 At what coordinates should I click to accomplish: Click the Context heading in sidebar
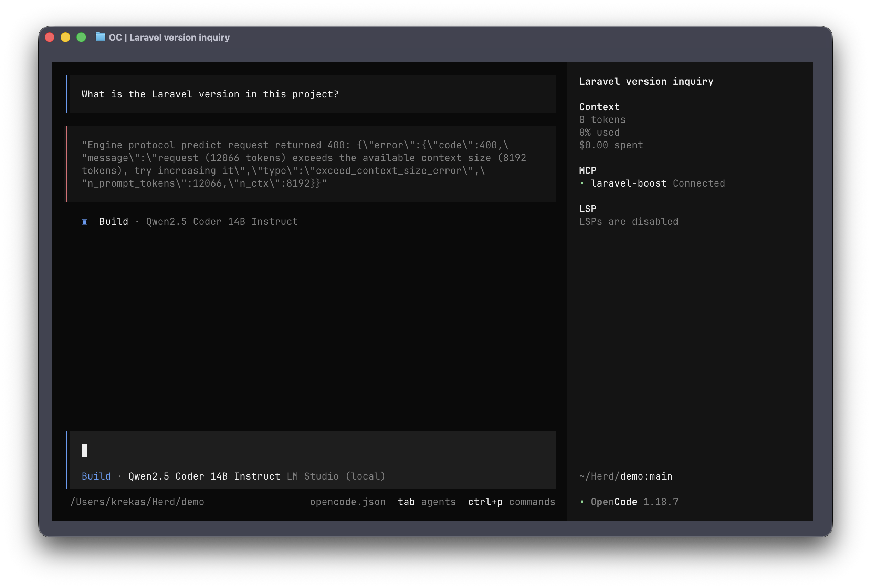click(x=599, y=107)
